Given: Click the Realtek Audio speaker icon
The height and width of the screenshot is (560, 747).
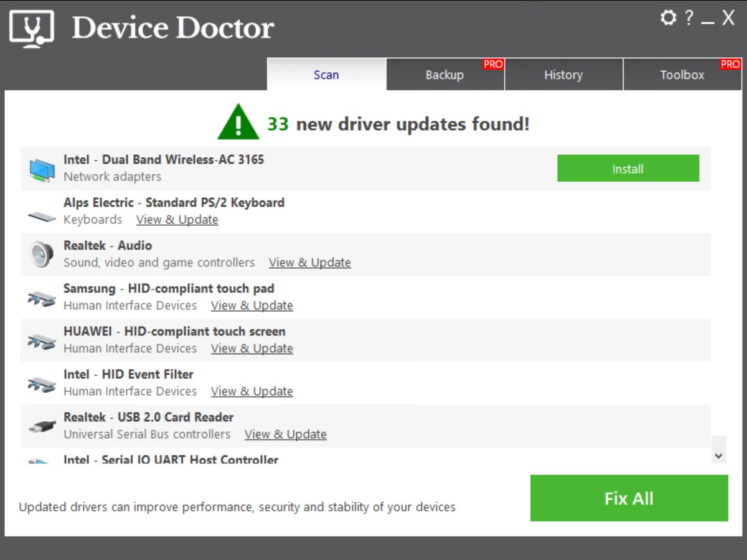Looking at the screenshot, I should pos(42,254).
